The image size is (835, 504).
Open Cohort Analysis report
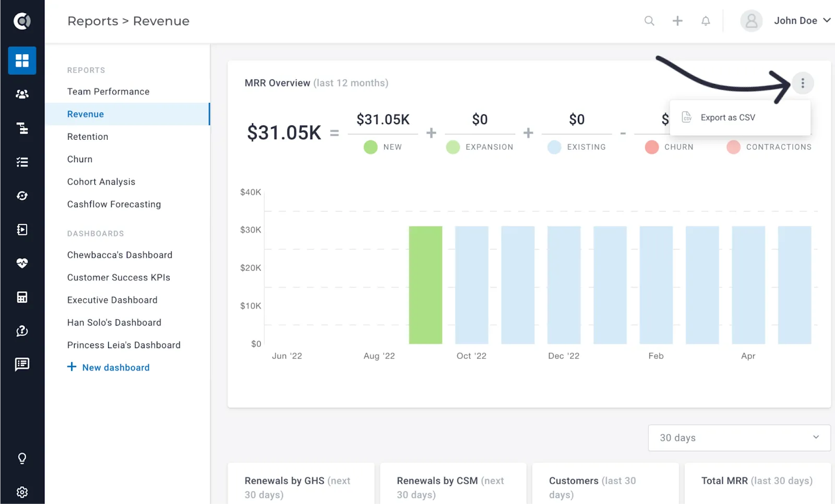101,182
